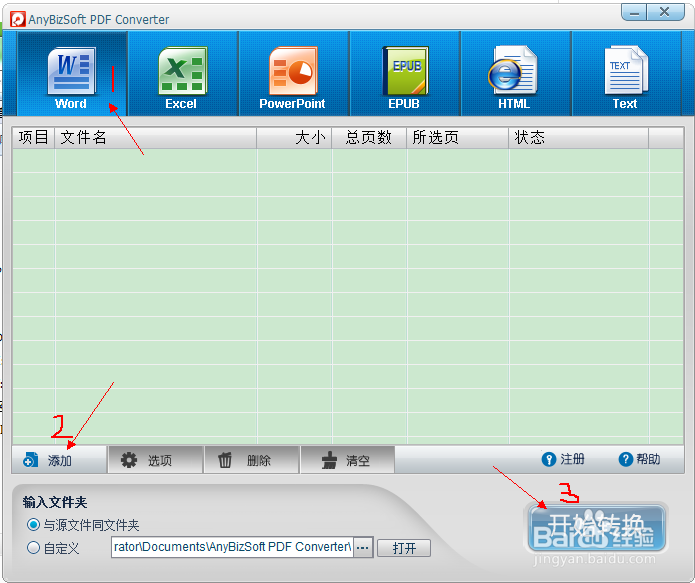Click the 所选页 column header

click(457, 137)
